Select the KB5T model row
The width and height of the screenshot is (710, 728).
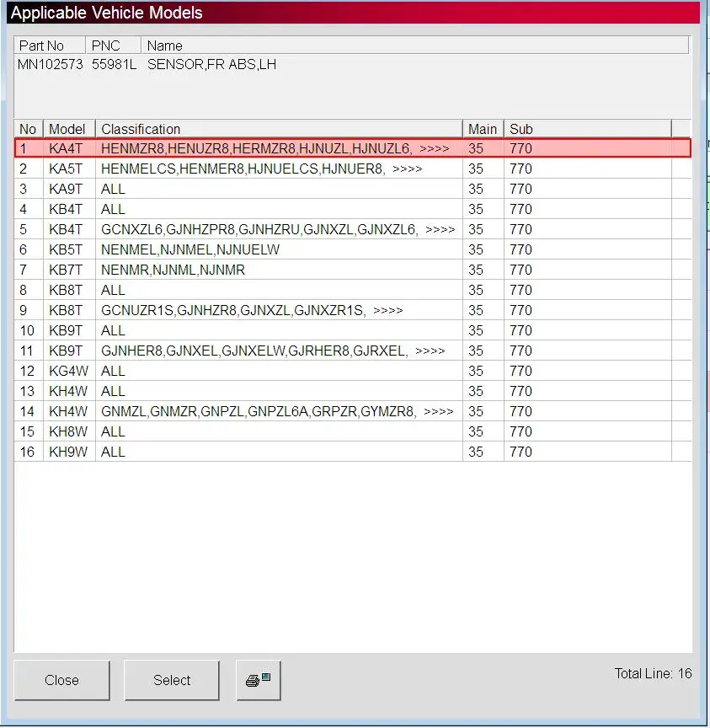(353, 249)
